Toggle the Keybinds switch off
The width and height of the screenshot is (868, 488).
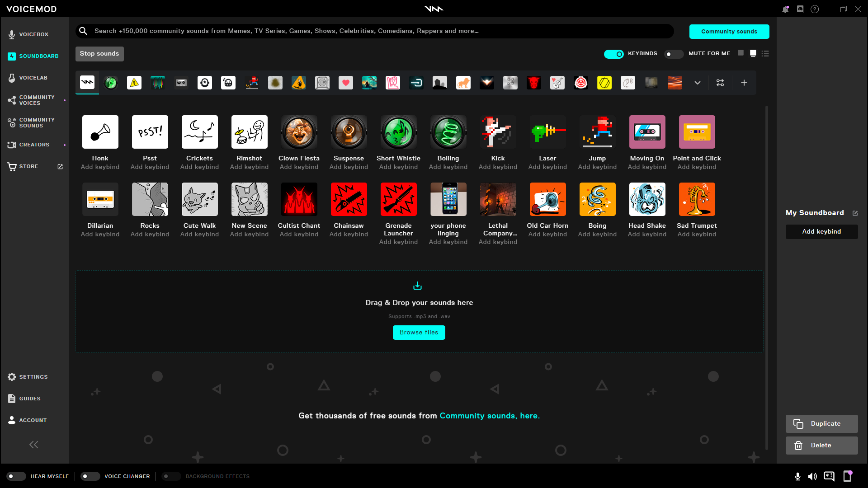point(613,54)
